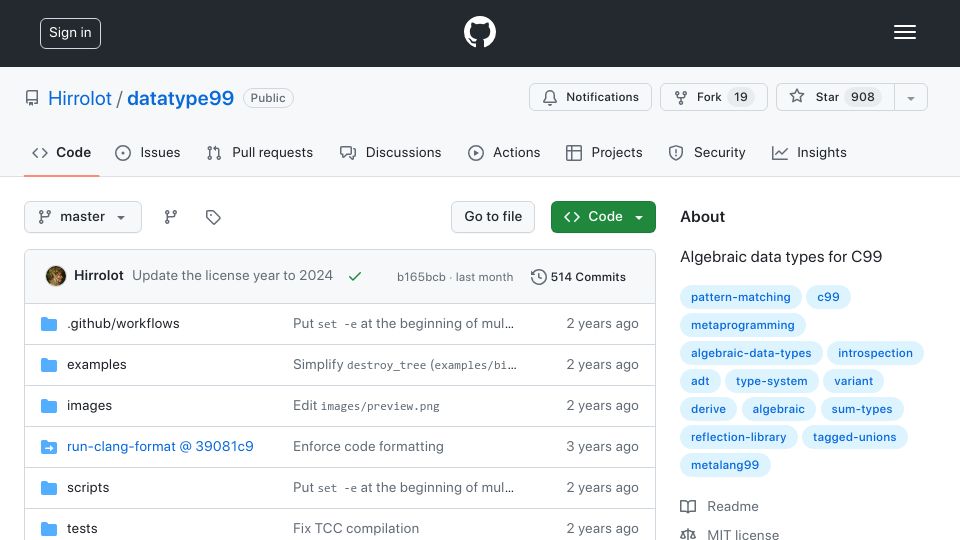The height and width of the screenshot is (540, 960).
Task: Expand the green Code dropdown
Action: point(603,217)
